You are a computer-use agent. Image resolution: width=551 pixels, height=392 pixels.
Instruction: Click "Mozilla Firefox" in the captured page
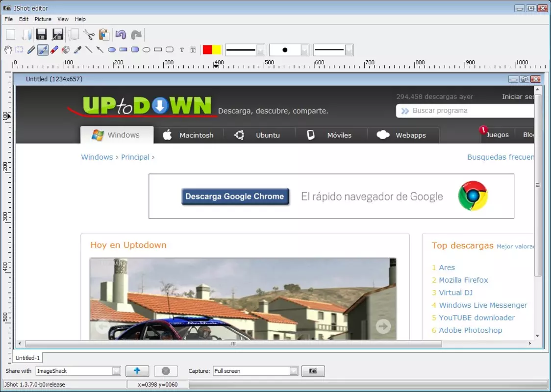point(464,280)
